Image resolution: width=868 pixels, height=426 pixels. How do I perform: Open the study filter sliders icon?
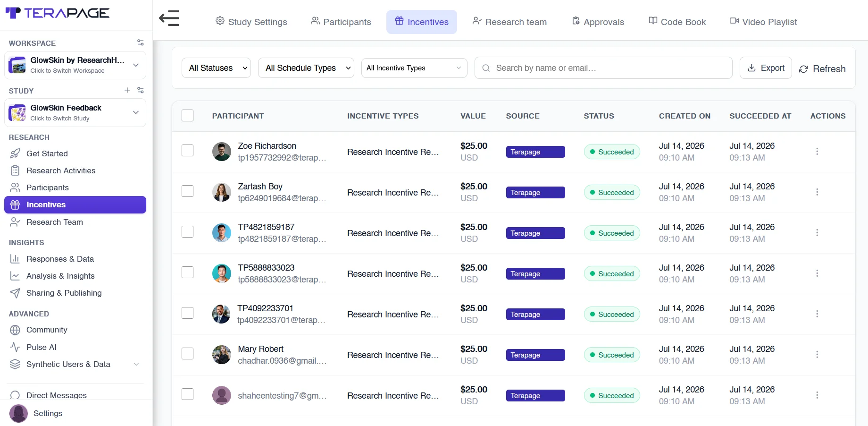click(140, 90)
